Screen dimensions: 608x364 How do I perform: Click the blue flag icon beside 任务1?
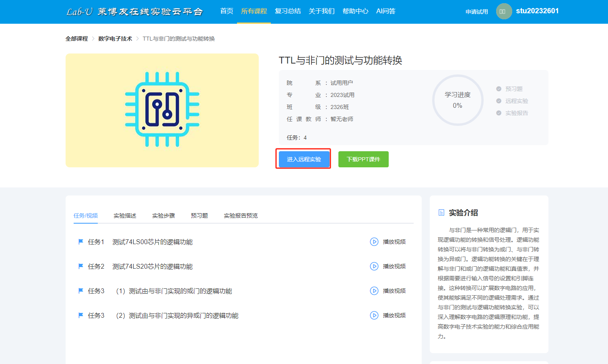pyautogui.click(x=80, y=242)
